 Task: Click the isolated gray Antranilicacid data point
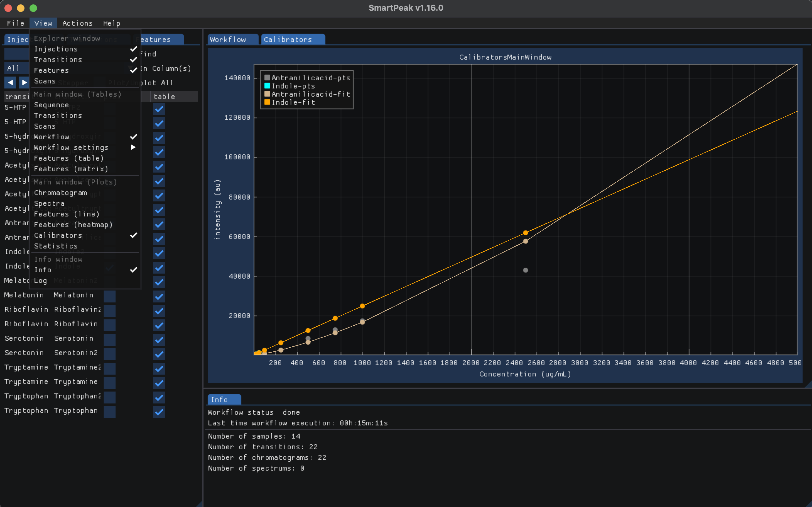[x=525, y=270]
